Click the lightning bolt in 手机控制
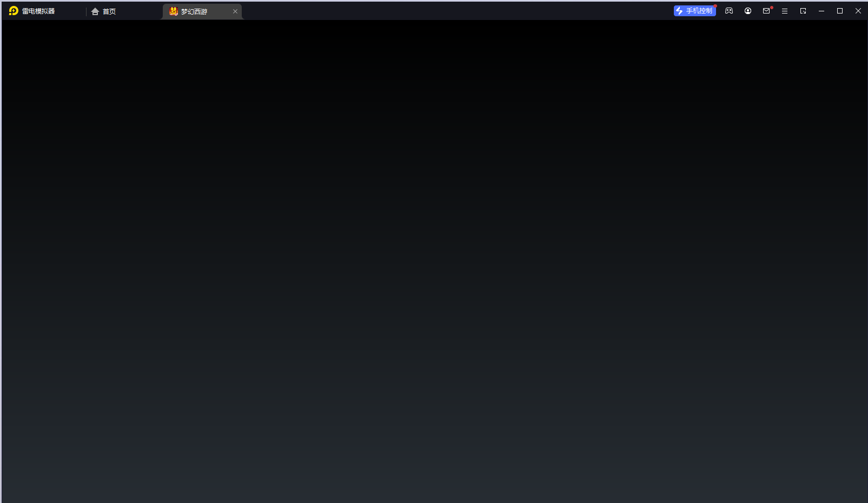The height and width of the screenshot is (503, 868). (679, 11)
